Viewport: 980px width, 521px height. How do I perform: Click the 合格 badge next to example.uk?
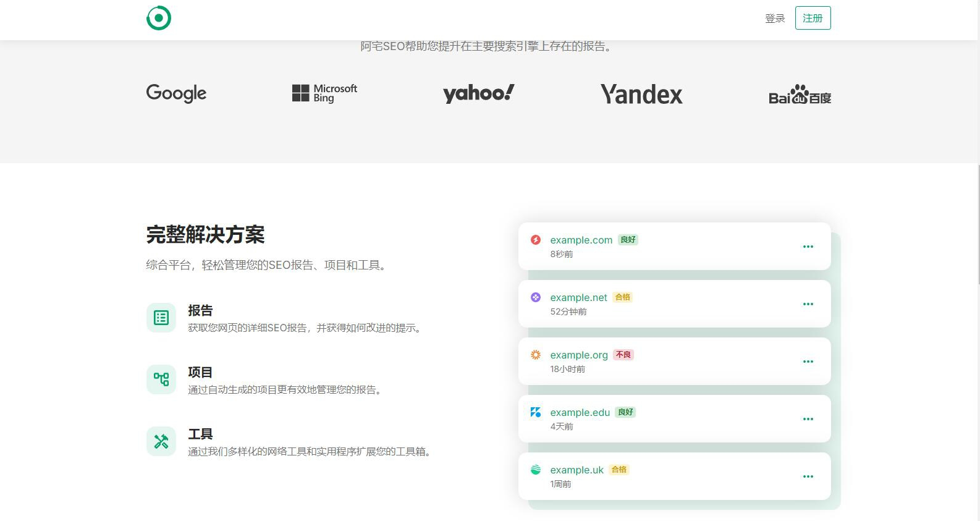coord(619,470)
